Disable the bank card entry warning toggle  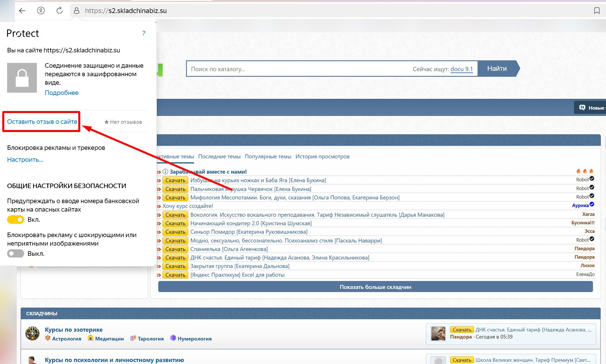tap(16, 220)
